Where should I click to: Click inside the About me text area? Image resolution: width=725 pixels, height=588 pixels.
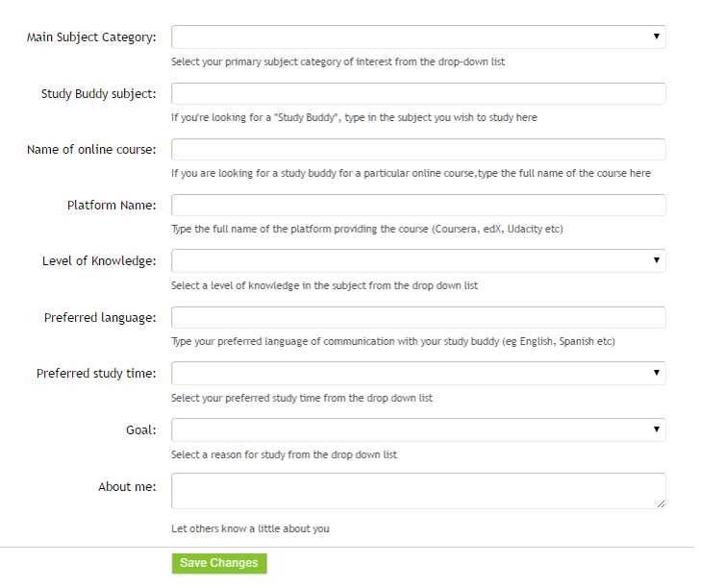[418, 491]
